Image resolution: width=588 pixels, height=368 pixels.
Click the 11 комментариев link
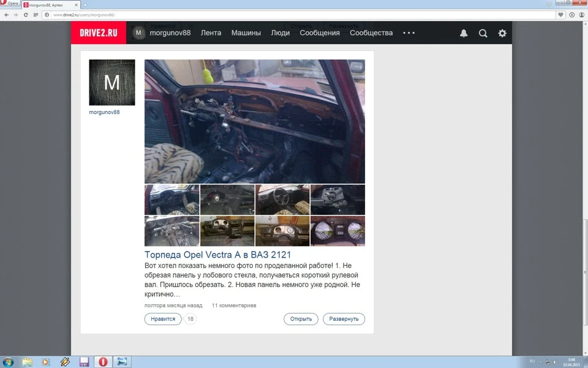pos(234,305)
